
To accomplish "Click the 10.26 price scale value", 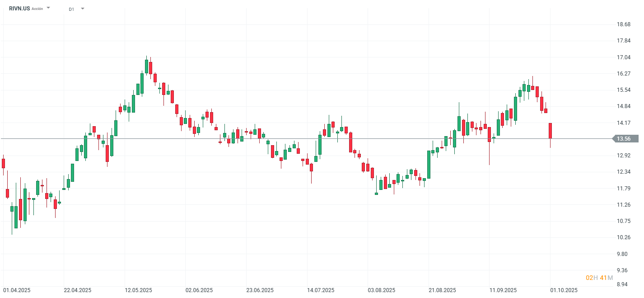I will tap(624, 237).
